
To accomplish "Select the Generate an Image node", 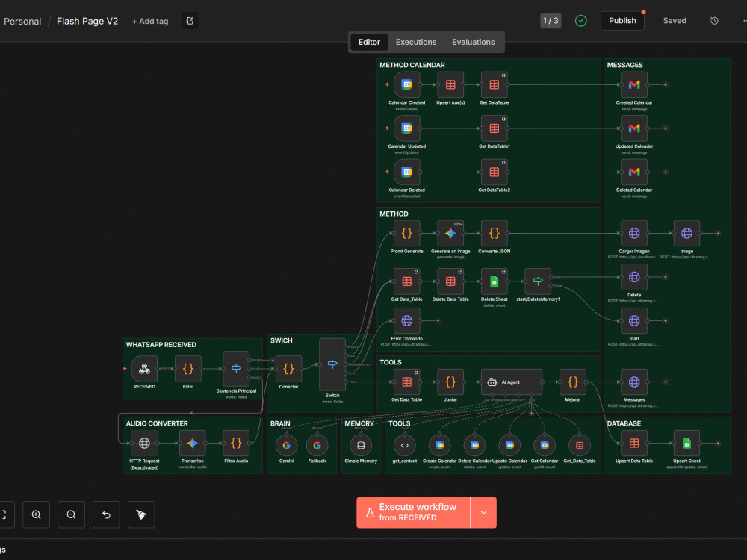I will pyautogui.click(x=450, y=233).
